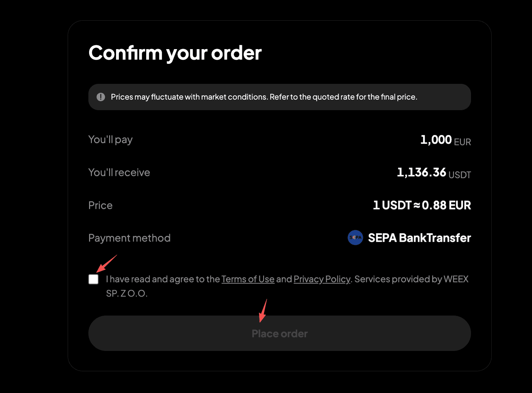Click the price fluctuation notice text

[264, 97]
